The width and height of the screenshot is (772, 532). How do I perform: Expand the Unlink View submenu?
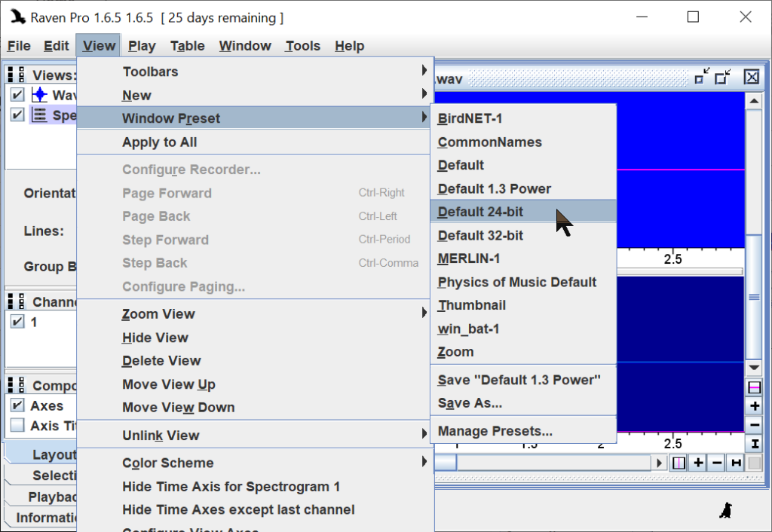255,435
